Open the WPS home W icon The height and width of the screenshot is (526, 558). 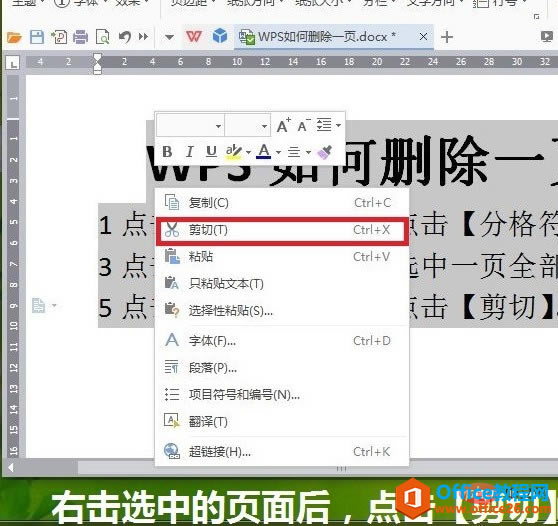194,37
